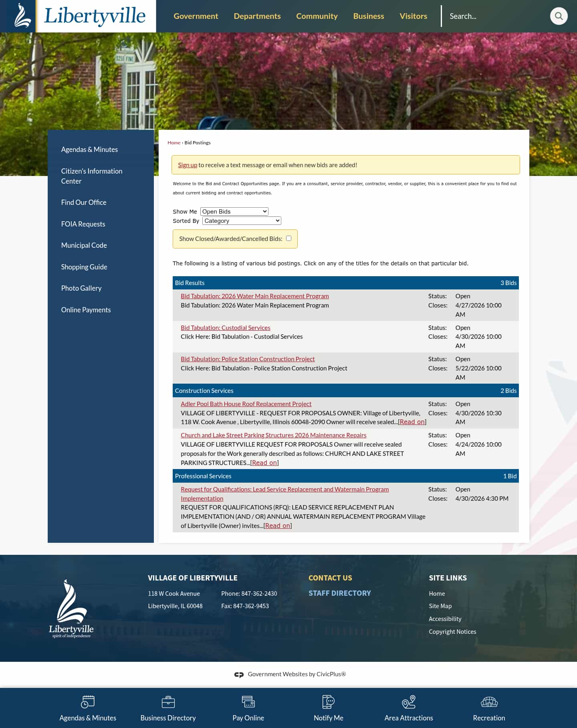Open the Business menu

[369, 16]
